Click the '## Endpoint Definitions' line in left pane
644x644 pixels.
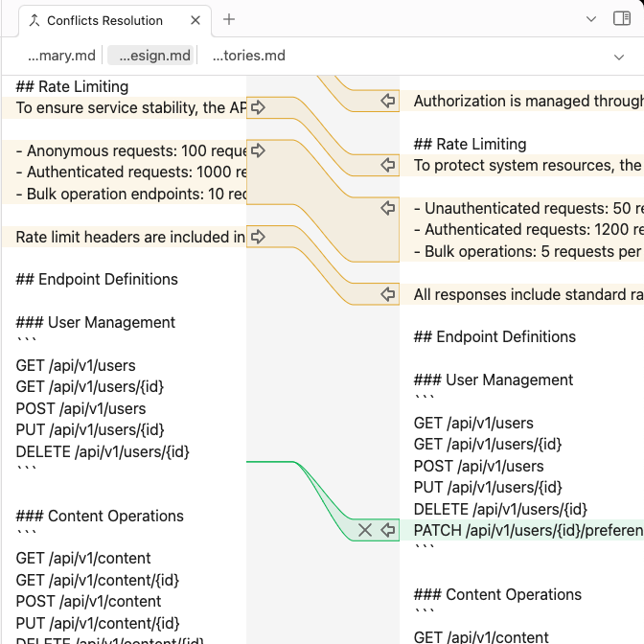coord(97,279)
